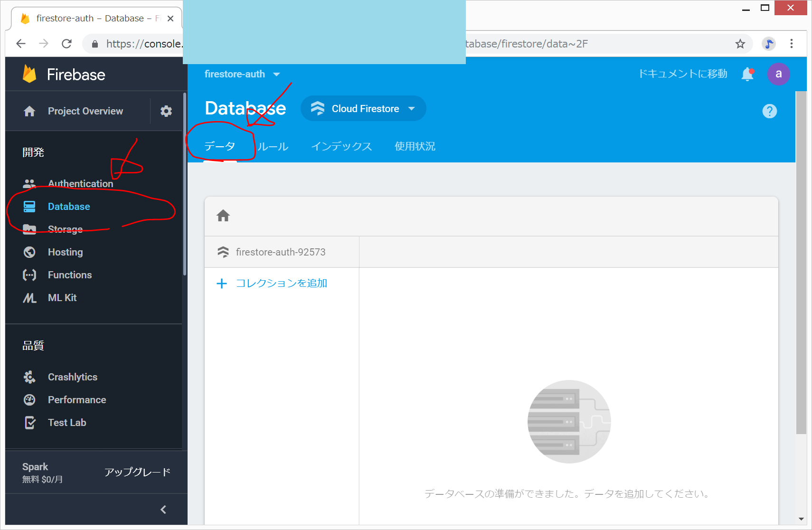
Task: Open the help question mark icon
Action: pyautogui.click(x=770, y=111)
